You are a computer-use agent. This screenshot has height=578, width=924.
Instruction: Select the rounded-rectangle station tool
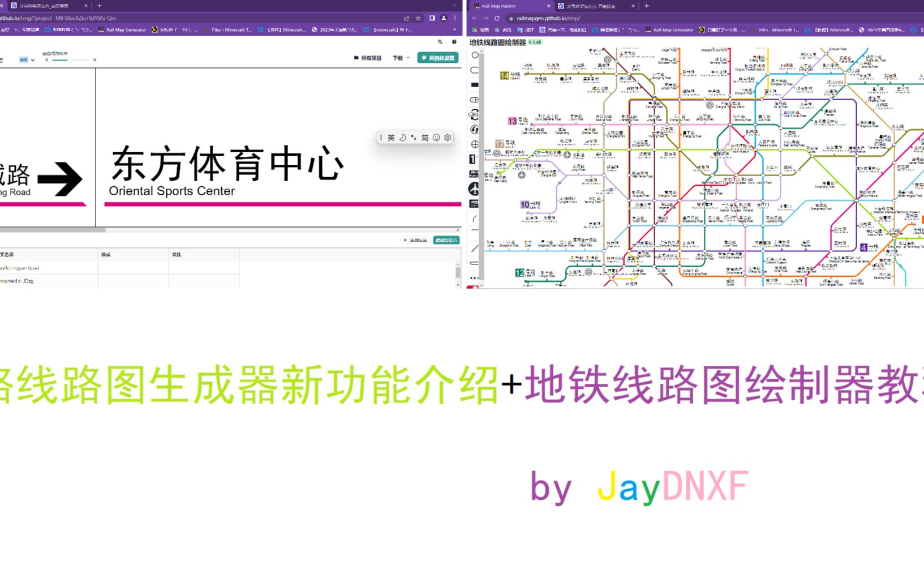[475, 70]
